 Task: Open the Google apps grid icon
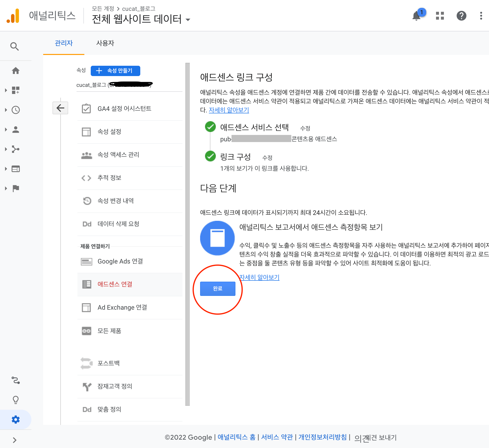point(440,16)
